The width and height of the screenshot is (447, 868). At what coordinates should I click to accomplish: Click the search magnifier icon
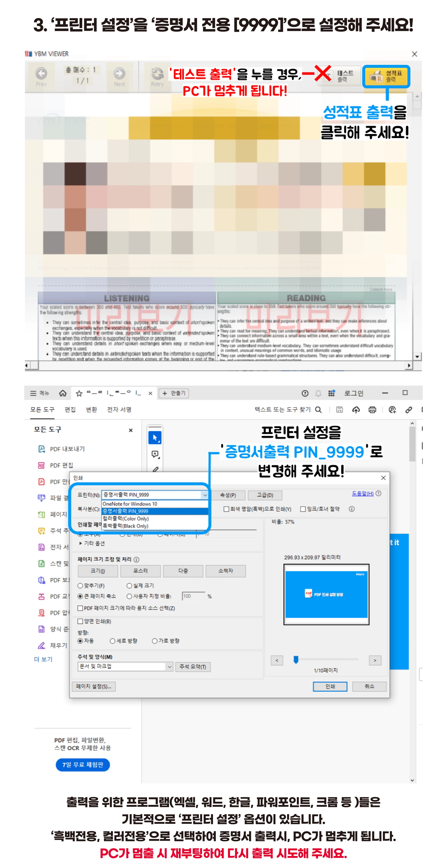[x=318, y=410]
